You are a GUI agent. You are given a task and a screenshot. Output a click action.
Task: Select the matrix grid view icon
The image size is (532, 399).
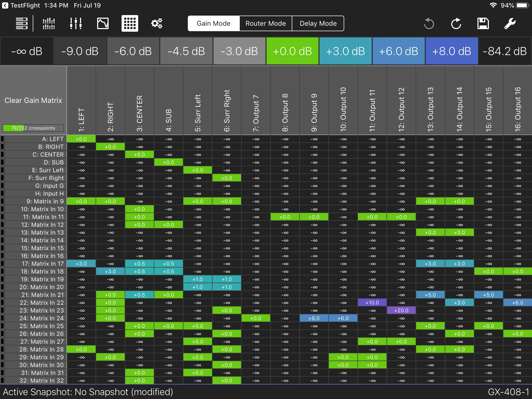130,23
